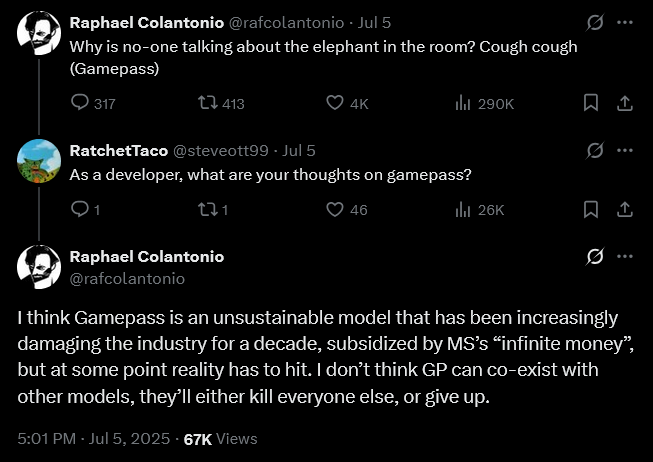Screen dimensions: 653x462
Task: Open Grok icon on the main tweet
Action: [x=595, y=257]
